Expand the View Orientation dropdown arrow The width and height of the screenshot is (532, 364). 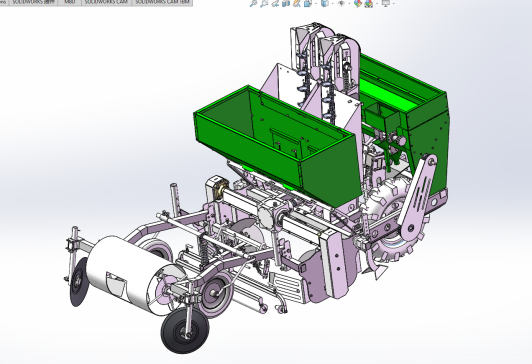(x=316, y=3)
